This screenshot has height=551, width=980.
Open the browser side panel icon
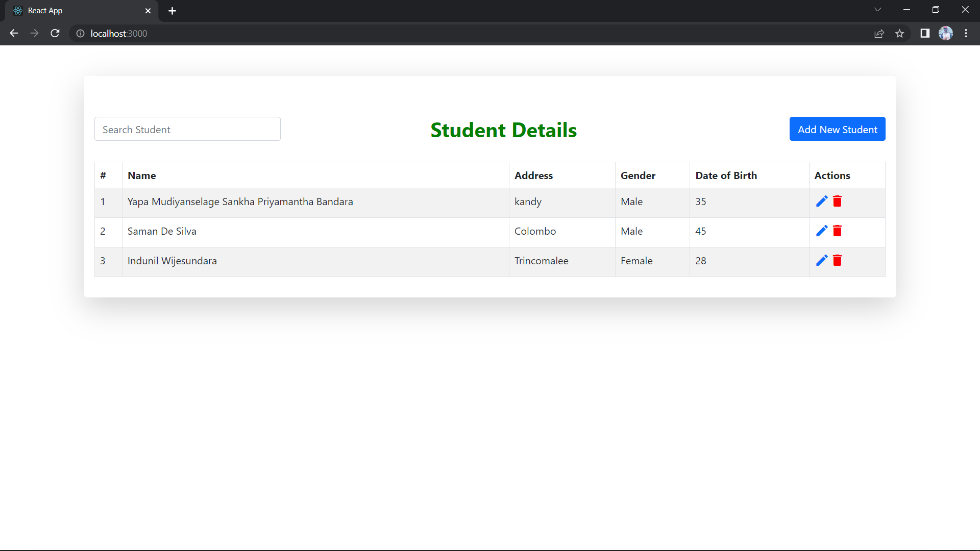pos(925,33)
